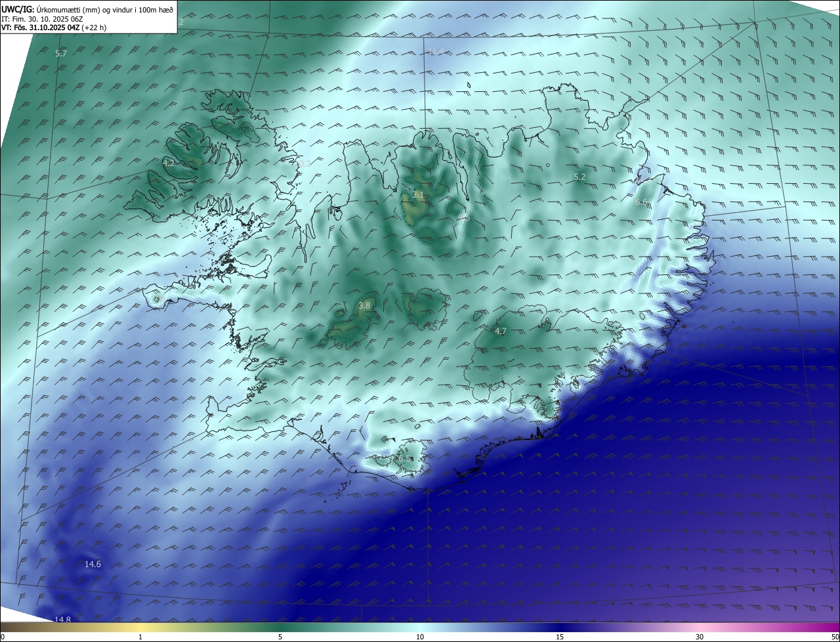840x642 pixels.
Task: Click the 5.7 value label on the map
Action: tap(61, 53)
